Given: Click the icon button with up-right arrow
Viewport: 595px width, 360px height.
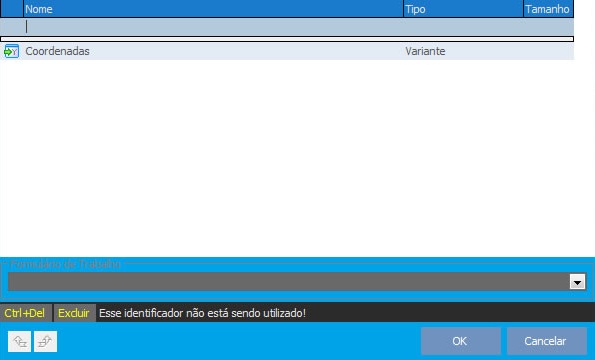Looking at the screenshot, I should click(46, 341).
